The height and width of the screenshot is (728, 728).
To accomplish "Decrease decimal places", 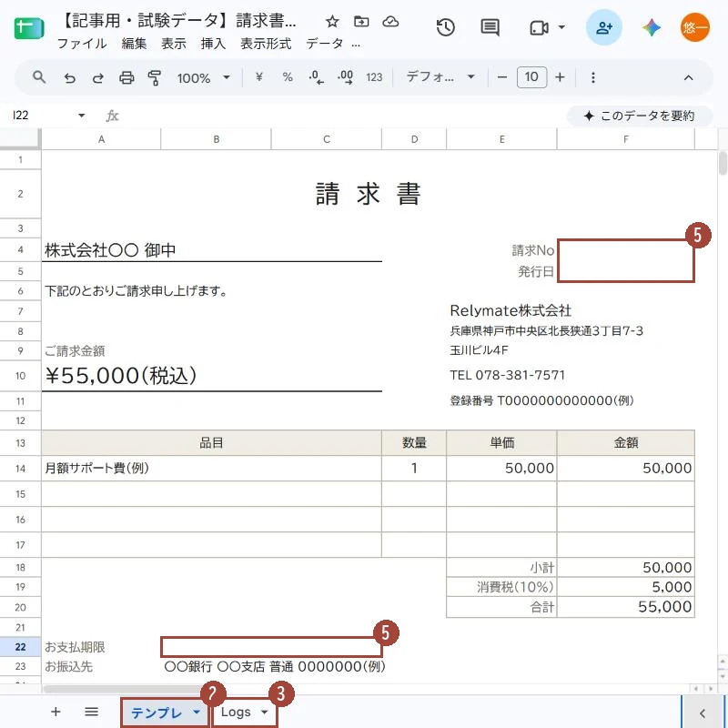I will (316, 77).
